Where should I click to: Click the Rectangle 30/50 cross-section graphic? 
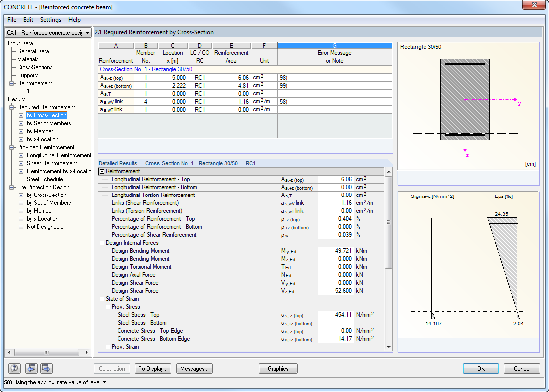click(x=465, y=100)
